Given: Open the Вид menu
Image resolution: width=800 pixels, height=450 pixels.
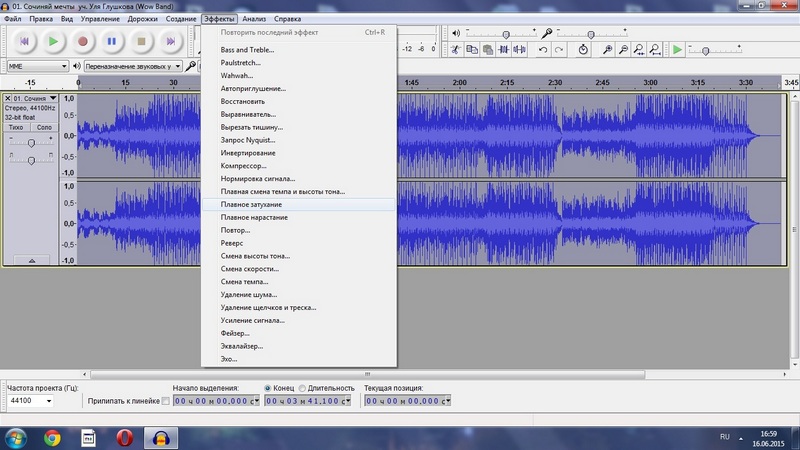Looking at the screenshot, I should [67, 19].
